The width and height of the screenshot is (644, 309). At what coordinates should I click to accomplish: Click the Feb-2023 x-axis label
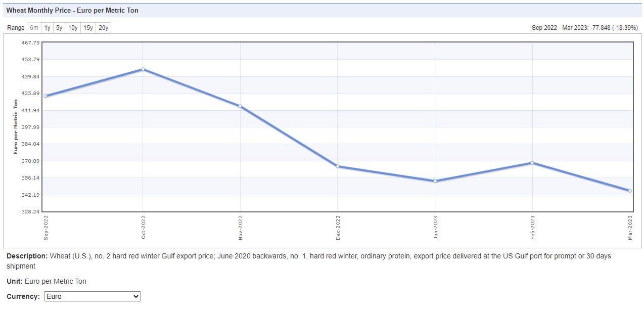533,227
